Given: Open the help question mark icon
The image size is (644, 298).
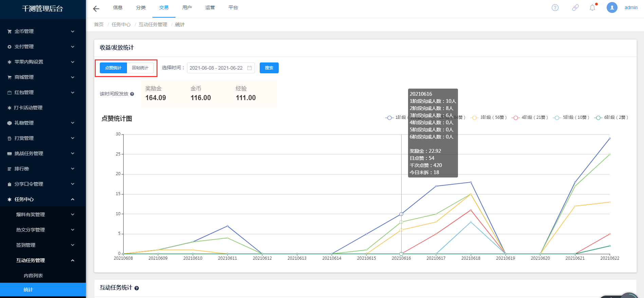Looking at the screenshot, I should 555,7.
